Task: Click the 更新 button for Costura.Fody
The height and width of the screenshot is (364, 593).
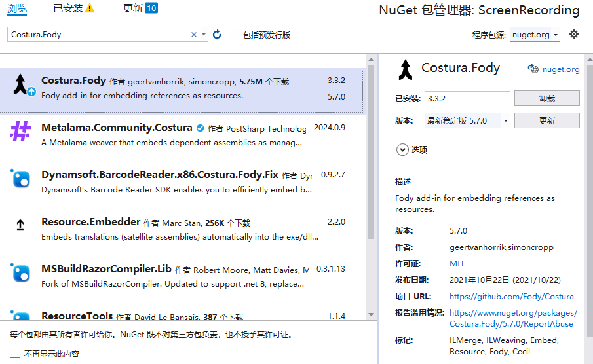Action: pyautogui.click(x=547, y=120)
